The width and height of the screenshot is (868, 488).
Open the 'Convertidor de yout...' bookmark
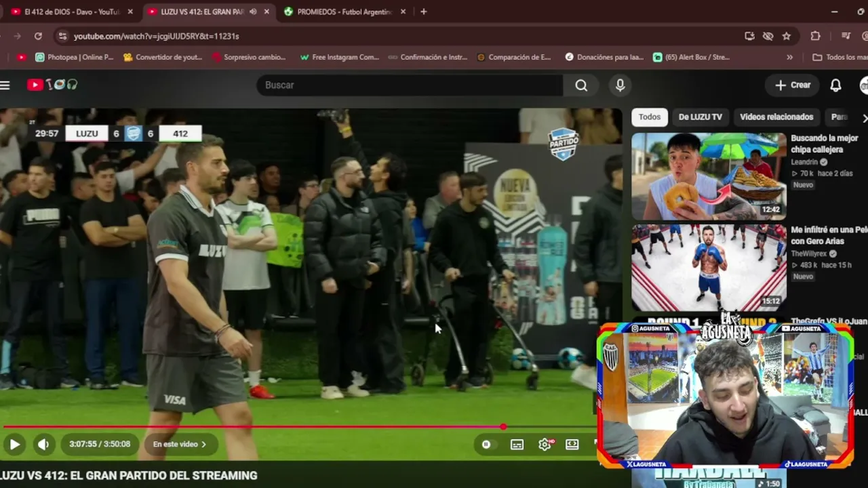[x=163, y=58]
